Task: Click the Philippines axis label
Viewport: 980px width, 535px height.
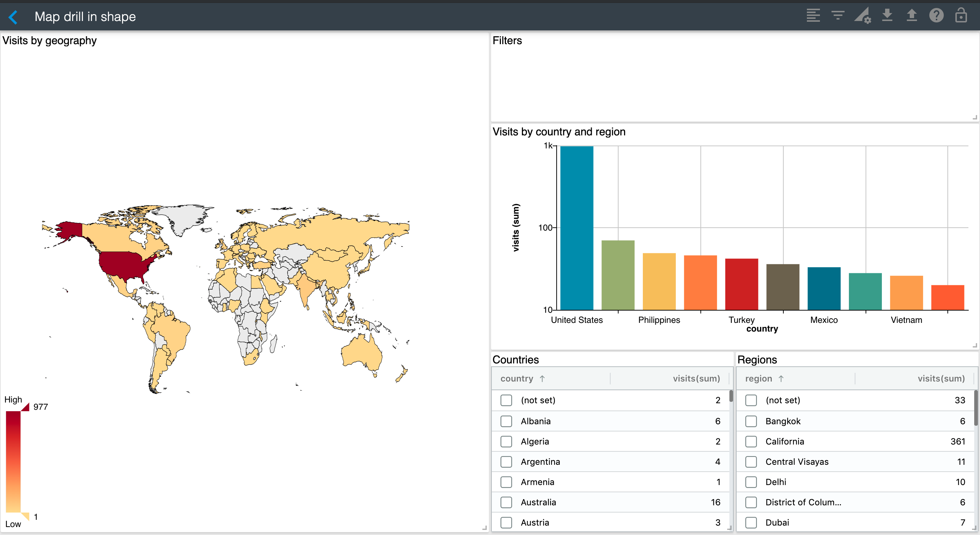Action: pyautogui.click(x=659, y=320)
